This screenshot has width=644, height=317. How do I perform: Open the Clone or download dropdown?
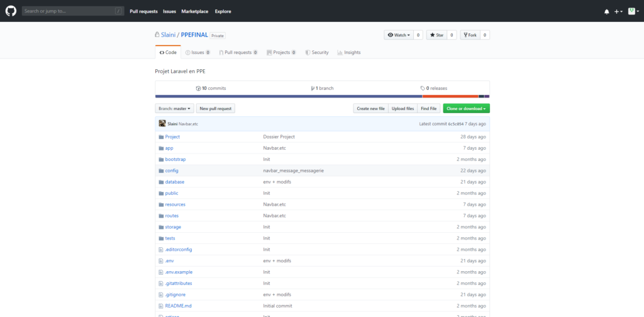pyautogui.click(x=466, y=109)
